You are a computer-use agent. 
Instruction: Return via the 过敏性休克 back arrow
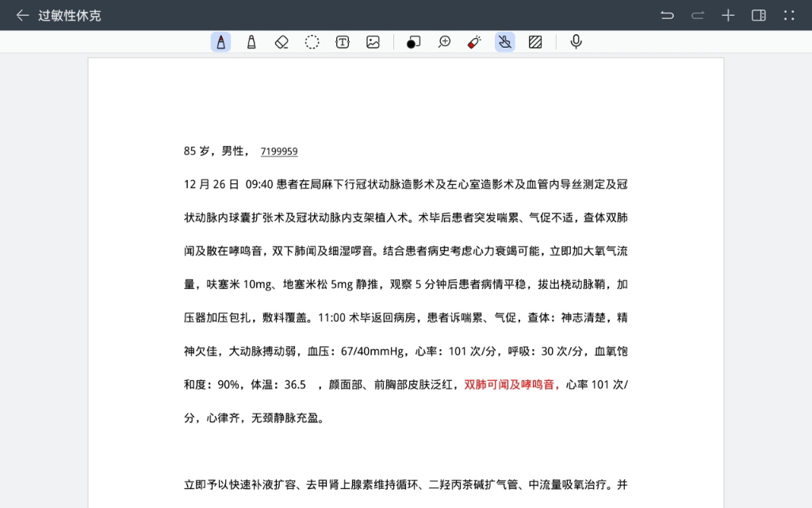(21, 15)
